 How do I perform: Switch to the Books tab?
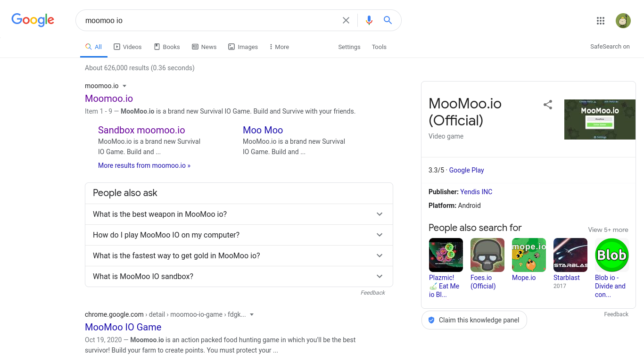coord(167,47)
